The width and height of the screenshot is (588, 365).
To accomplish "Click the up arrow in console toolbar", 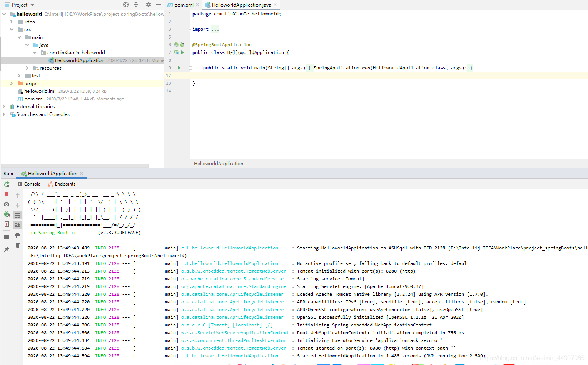I will pyautogui.click(x=18, y=195).
